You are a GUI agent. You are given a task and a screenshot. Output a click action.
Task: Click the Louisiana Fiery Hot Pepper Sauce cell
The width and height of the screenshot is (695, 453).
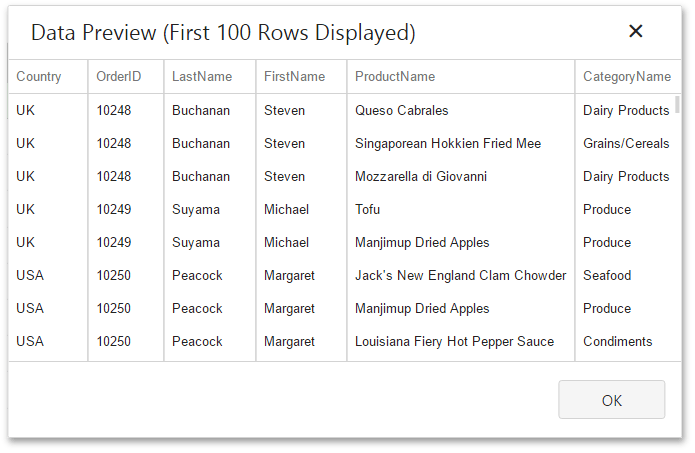click(454, 342)
